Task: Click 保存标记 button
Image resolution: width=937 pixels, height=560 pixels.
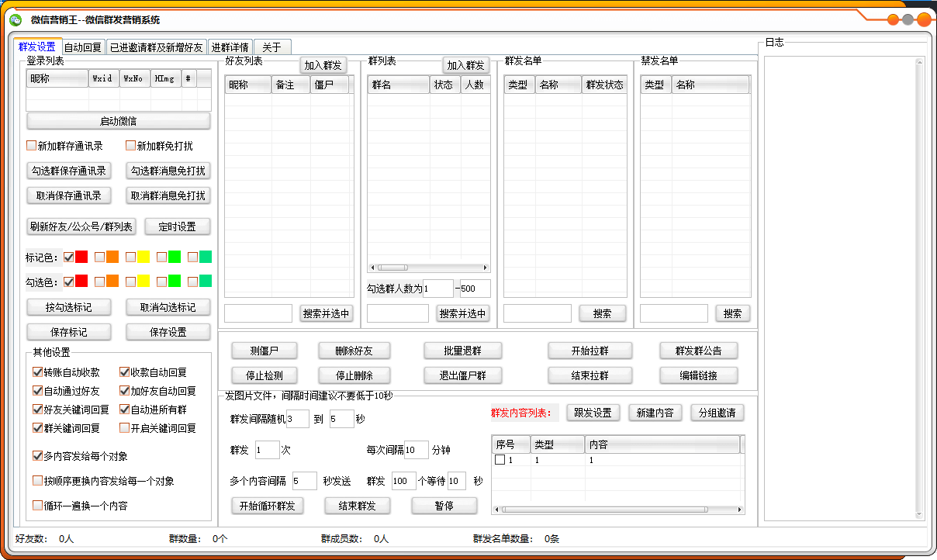Action: [x=69, y=332]
